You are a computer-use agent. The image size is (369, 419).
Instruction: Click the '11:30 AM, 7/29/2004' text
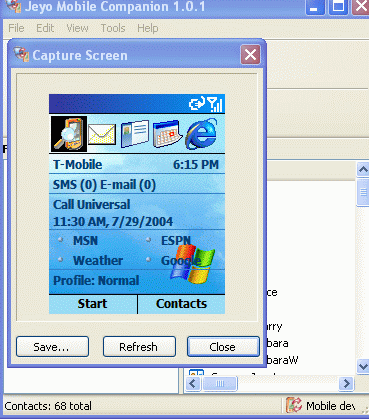pyautogui.click(x=113, y=222)
